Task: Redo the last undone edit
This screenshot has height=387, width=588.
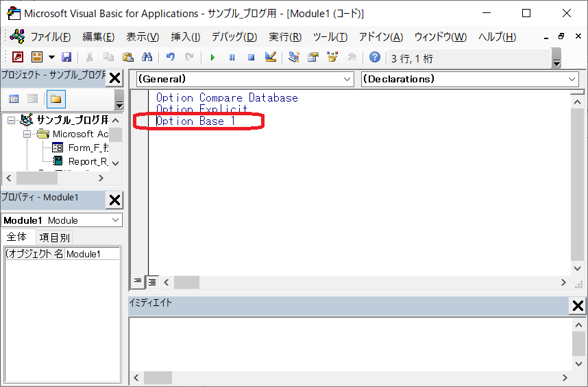Action: click(x=189, y=57)
